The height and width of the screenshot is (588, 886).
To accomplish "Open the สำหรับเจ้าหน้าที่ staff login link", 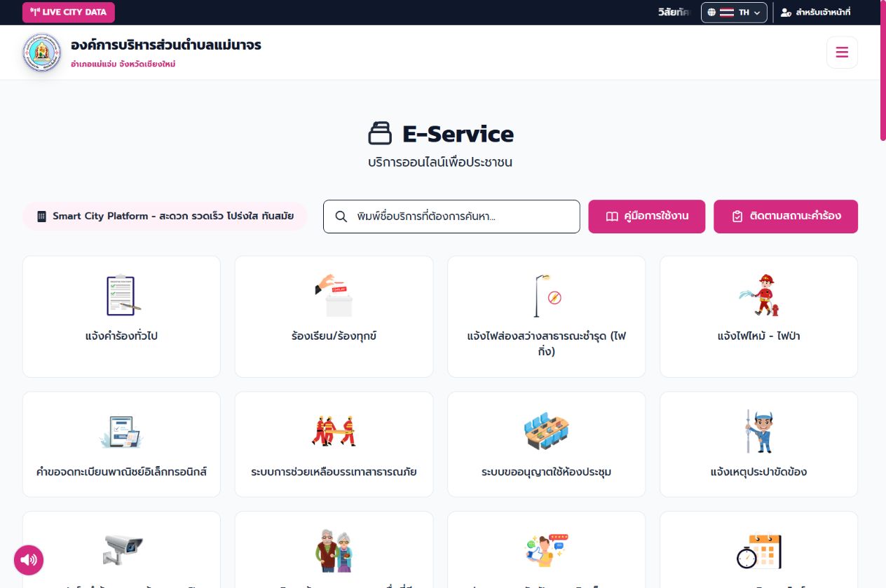I will tap(816, 13).
